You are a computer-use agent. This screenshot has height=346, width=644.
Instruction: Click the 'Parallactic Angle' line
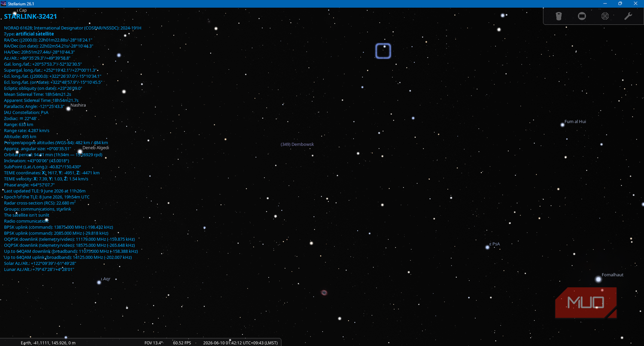pyautogui.click(x=34, y=106)
